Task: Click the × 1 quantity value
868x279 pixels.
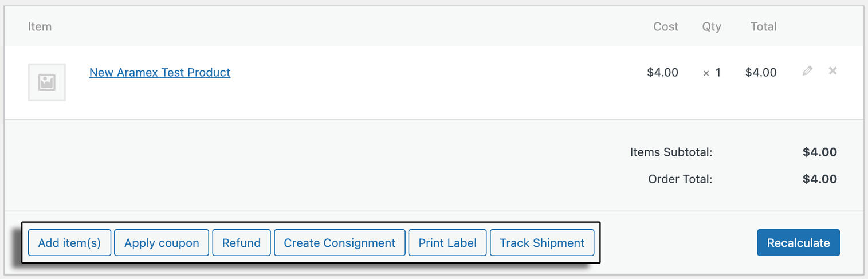Action: [x=712, y=73]
